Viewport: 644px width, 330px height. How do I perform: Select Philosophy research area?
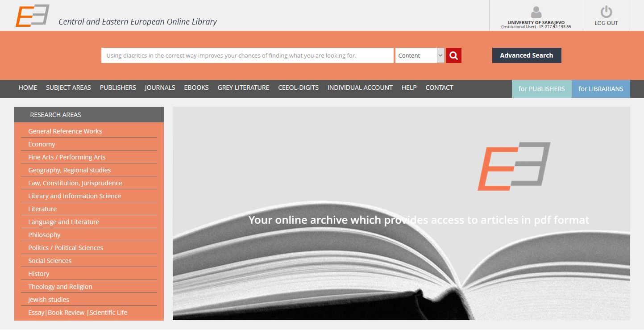click(44, 235)
